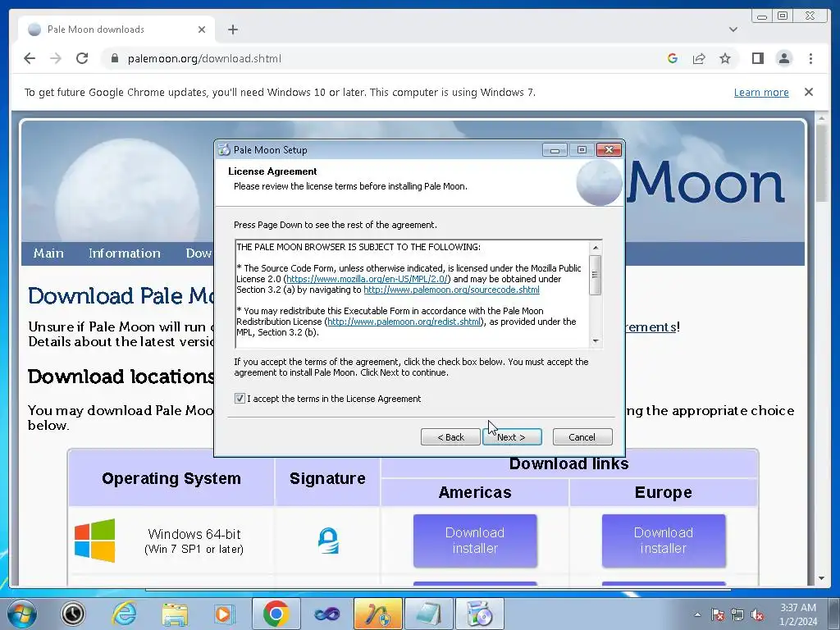Open Windows Explorer folder in the taskbar
This screenshot has height=630, width=840.
[175, 614]
